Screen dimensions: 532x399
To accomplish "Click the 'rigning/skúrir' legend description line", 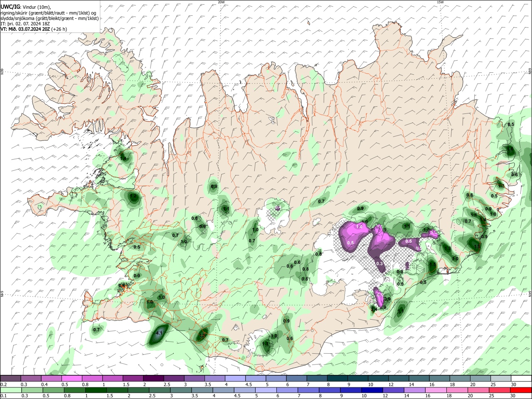I will [x=48, y=12].
